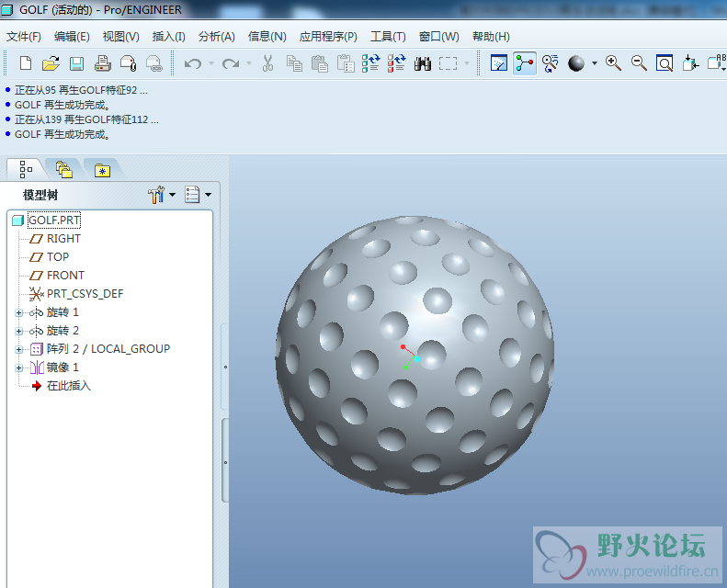Image resolution: width=727 pixels, height=588 pixels.
Task: Open the Analysis menu (分析)
Action: tap(217, 37)
